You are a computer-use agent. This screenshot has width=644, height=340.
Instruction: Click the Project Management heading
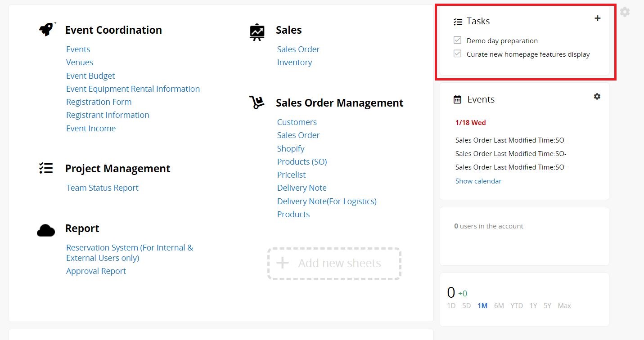(117, 169)
